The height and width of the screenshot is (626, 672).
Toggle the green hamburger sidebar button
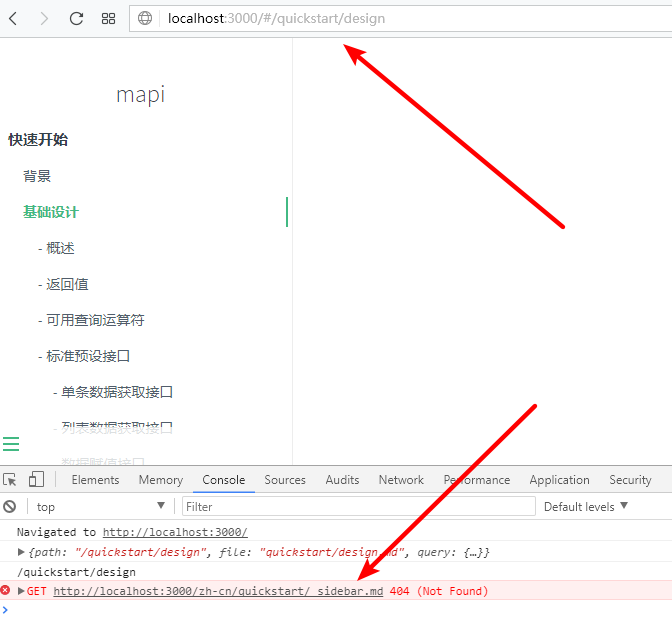[11, 444]
